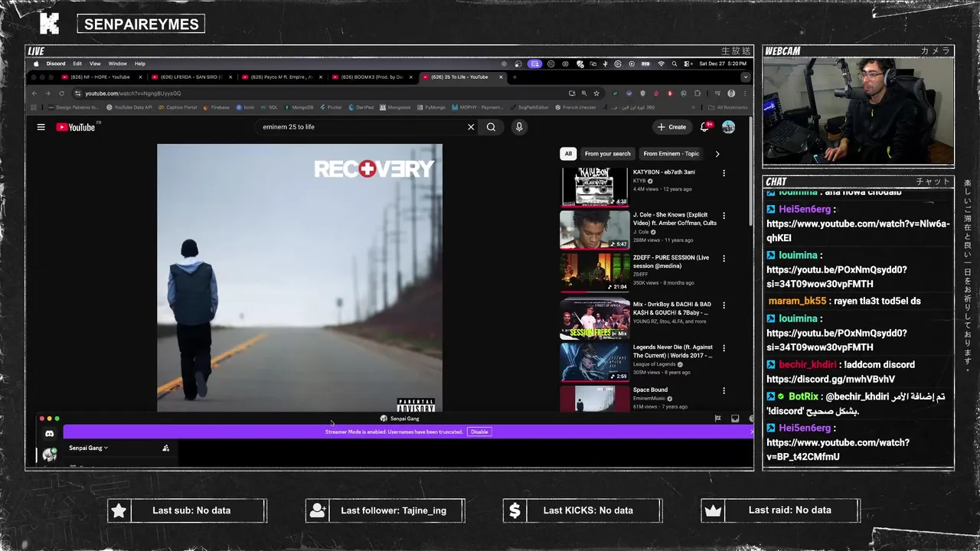
Task: Open Legends Never Die thumbnail
Action: pyautogui.click(x=595, y=361)
